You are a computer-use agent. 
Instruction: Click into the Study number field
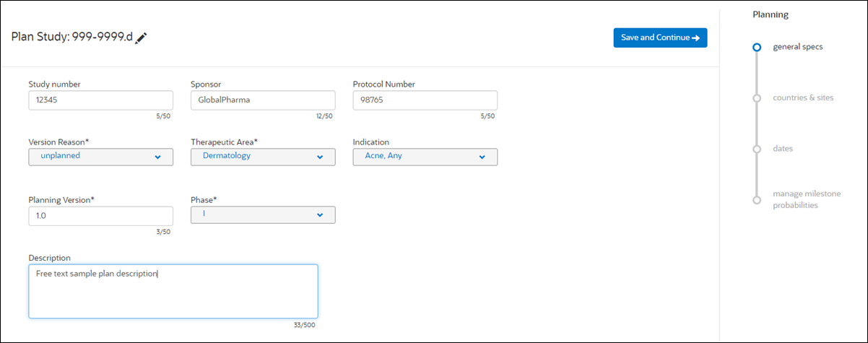[x=100, y=100]
